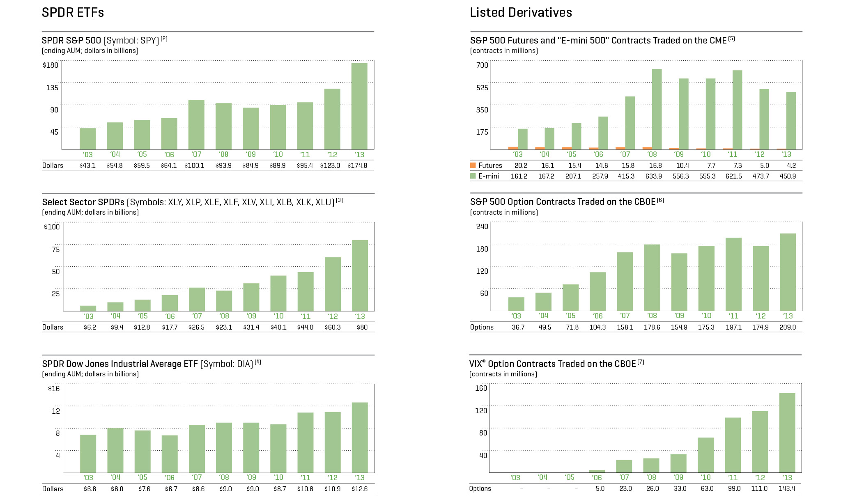
Task: Click the 143.4 VIX Options value
Action: click(x=787, y=489)
